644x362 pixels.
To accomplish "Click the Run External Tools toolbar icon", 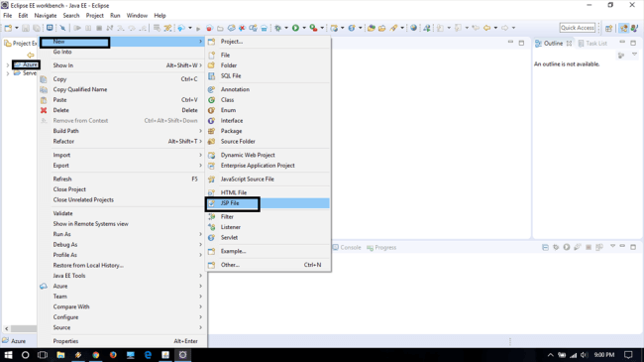I will click(x=313, y=28).
